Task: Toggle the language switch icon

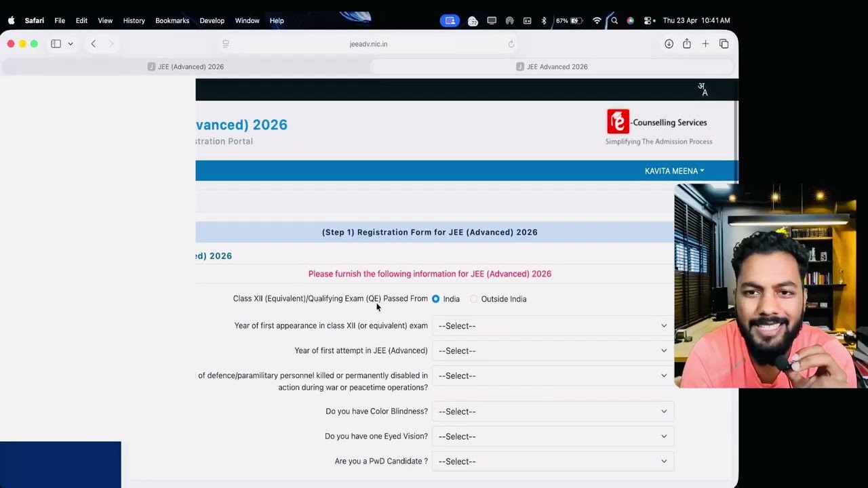Action: pyautogui.click(x=703, y=89)
